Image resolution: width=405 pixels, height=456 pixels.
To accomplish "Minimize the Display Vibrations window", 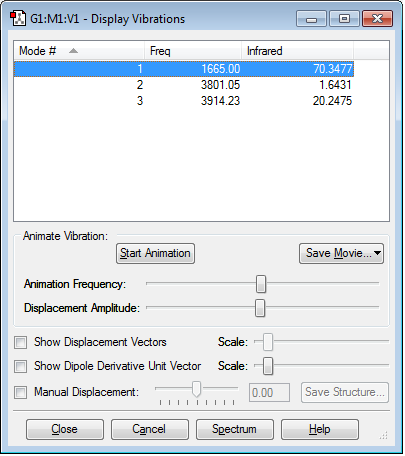I will [x=311, y=19].
